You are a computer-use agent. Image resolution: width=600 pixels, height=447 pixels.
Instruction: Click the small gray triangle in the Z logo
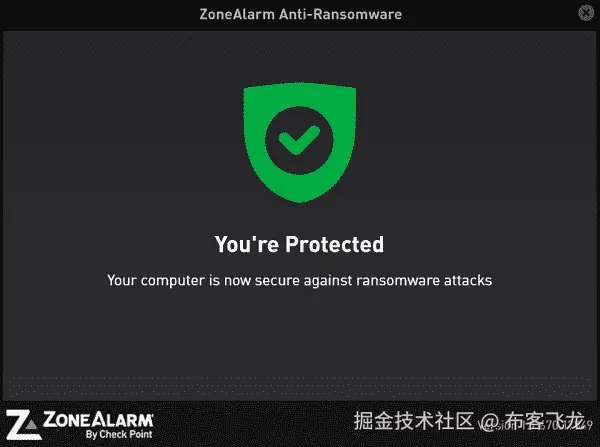point(32,424)
